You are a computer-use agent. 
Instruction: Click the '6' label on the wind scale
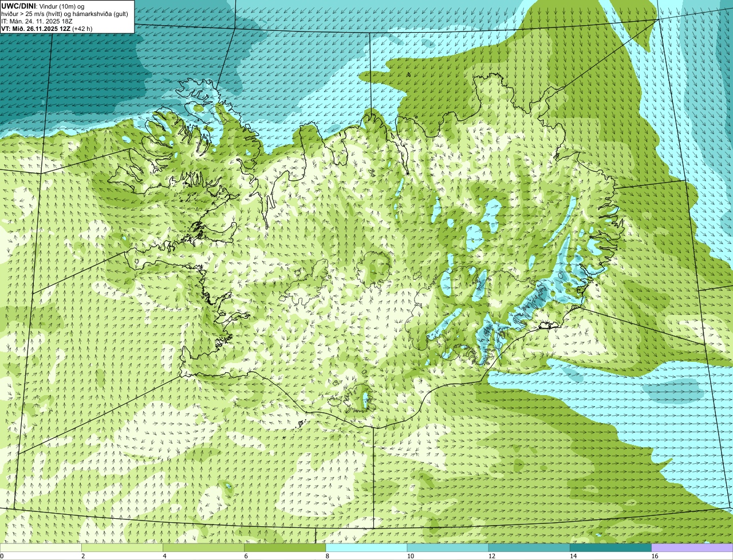pos(246,556)
